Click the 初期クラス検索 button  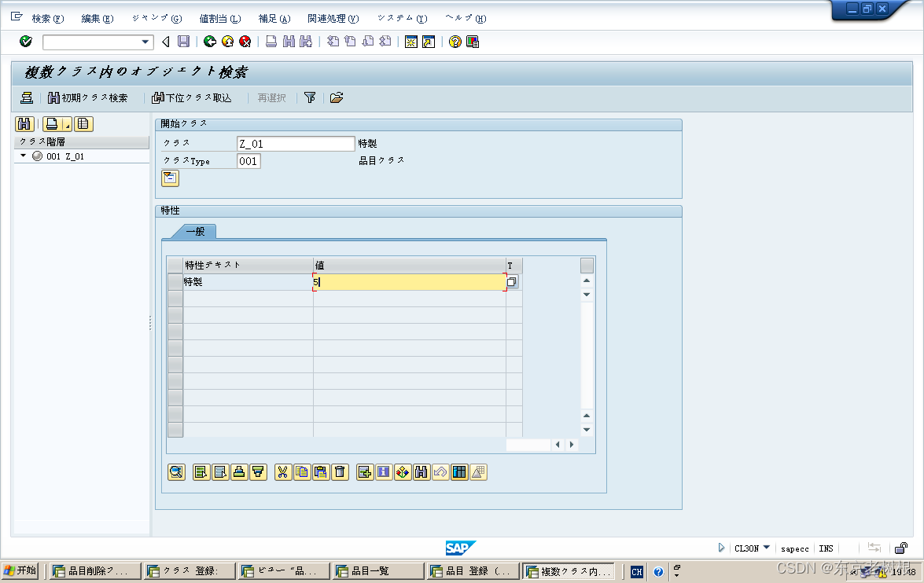(x=90, y=97)
